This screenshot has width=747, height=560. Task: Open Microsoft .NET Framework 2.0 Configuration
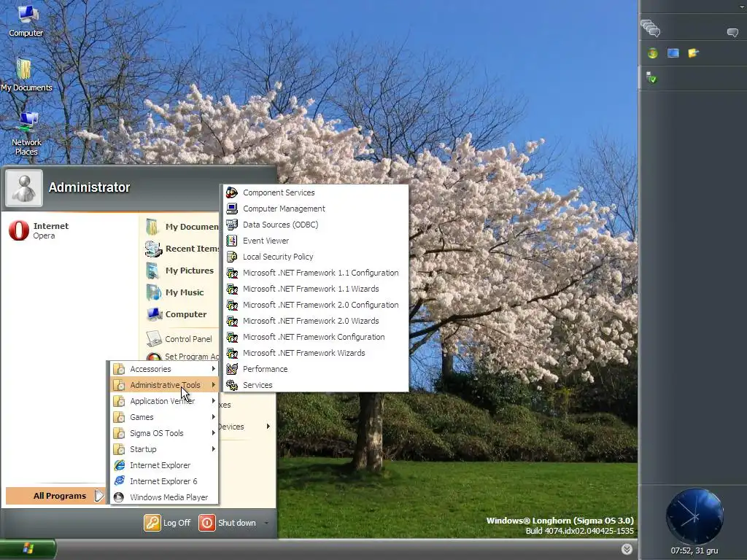[x=315, y=305]
